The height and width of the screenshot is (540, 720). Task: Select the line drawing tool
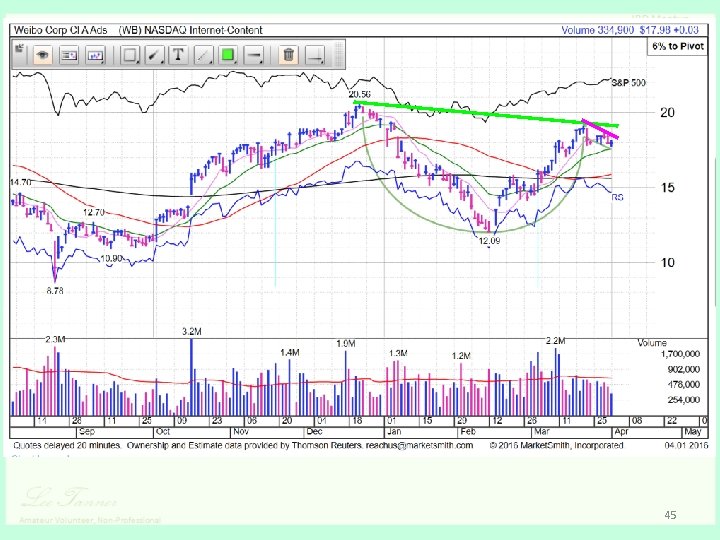click(203, 56)
